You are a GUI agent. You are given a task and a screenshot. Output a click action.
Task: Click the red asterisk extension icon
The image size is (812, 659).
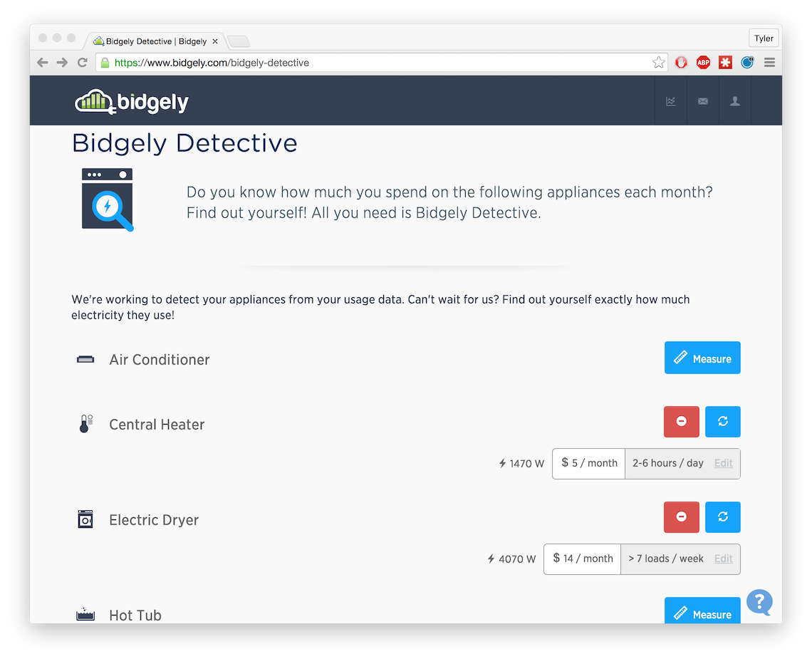pos(726,63)
